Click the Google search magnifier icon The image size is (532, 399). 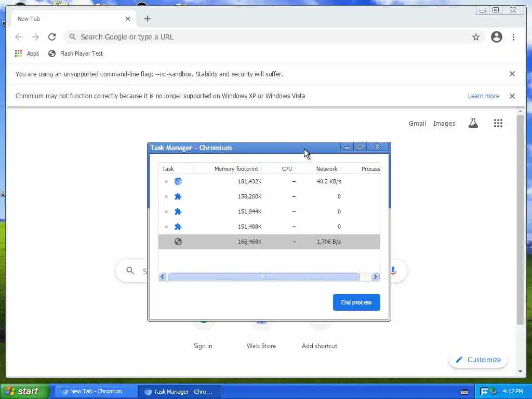(x=130, y=270)
